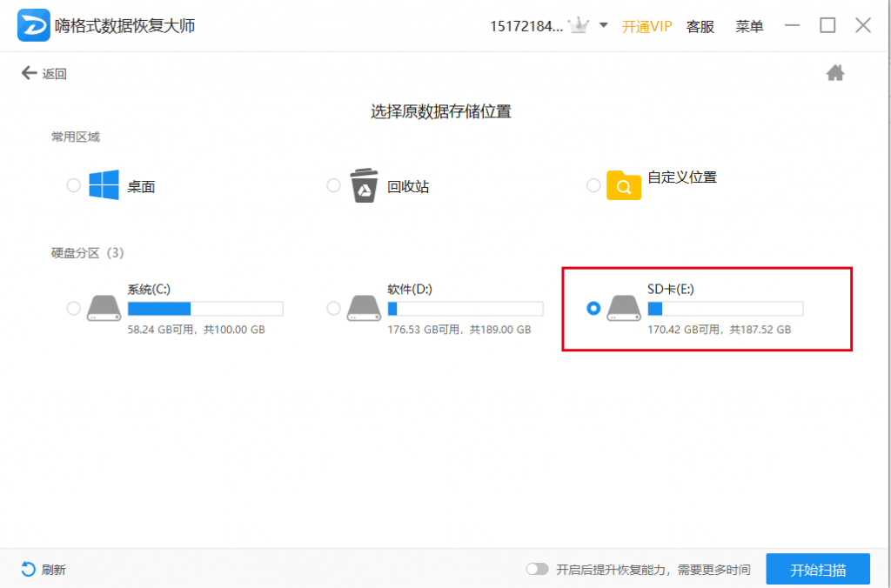
Task: Click the blue app logo icon
Action: [34, 25]
